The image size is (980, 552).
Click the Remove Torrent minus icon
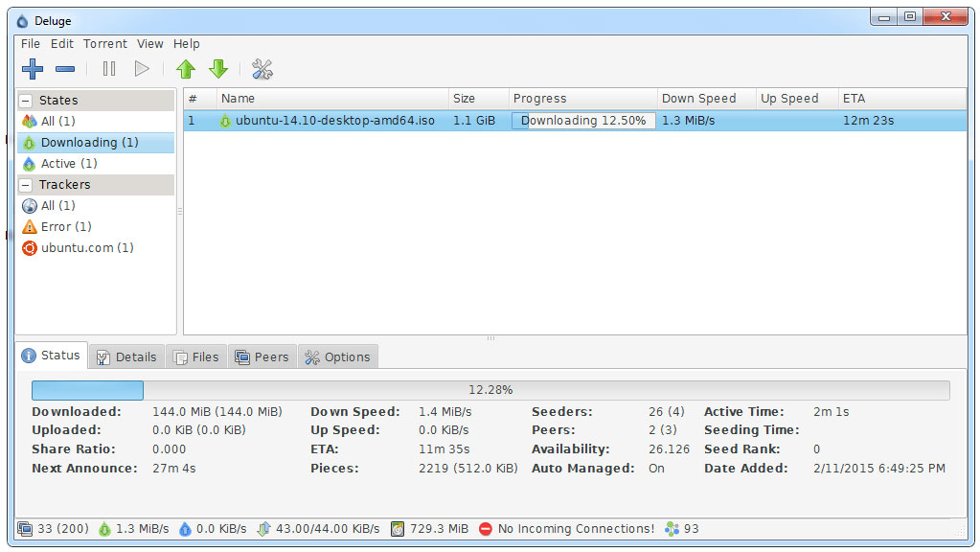[65, 69]
